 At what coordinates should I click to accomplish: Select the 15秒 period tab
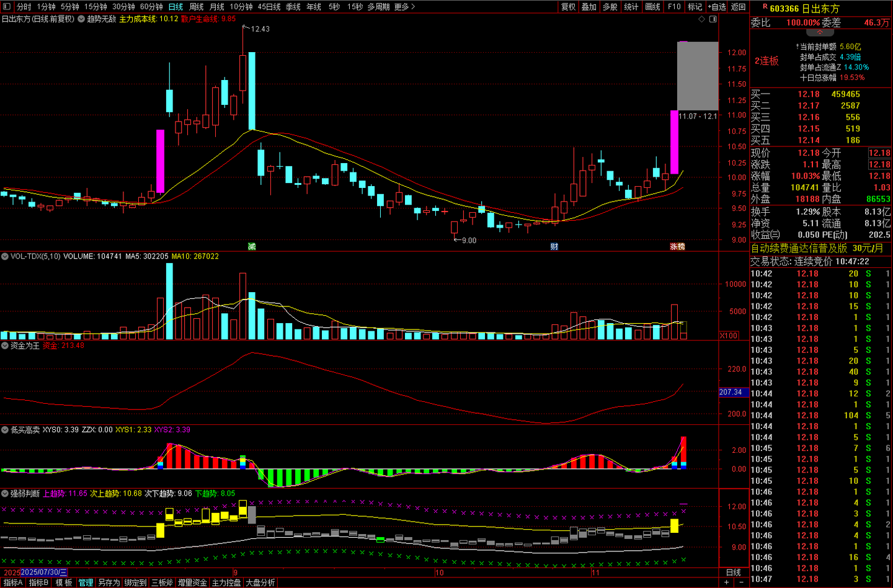355,7
